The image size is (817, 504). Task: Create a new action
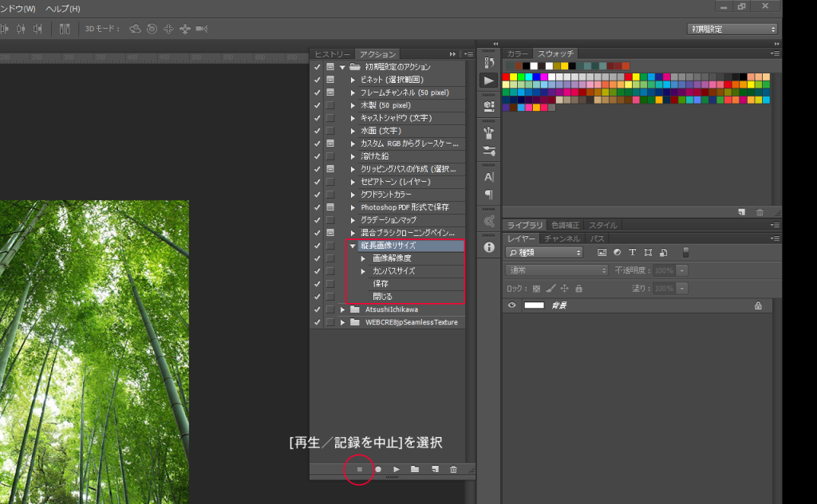(435, 469)
